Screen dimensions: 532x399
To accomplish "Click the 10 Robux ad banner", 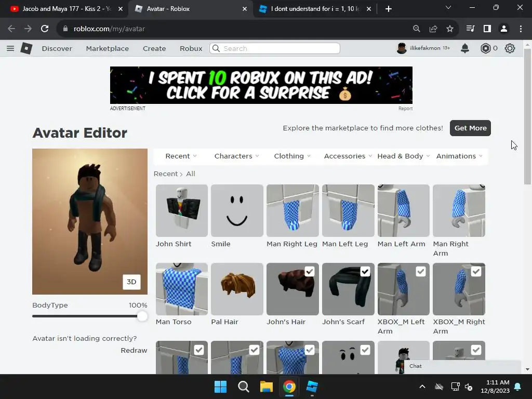I will click(x=261, y=85).
